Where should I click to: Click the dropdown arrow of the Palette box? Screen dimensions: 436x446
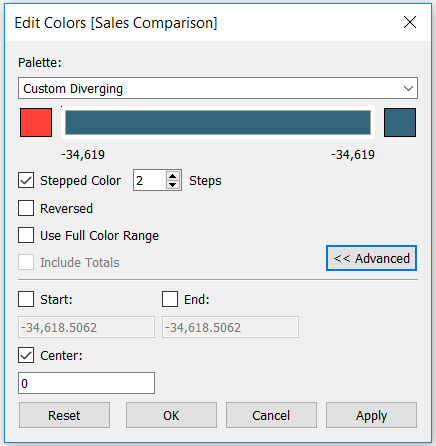pyautogui.click(x=408, y=88)
